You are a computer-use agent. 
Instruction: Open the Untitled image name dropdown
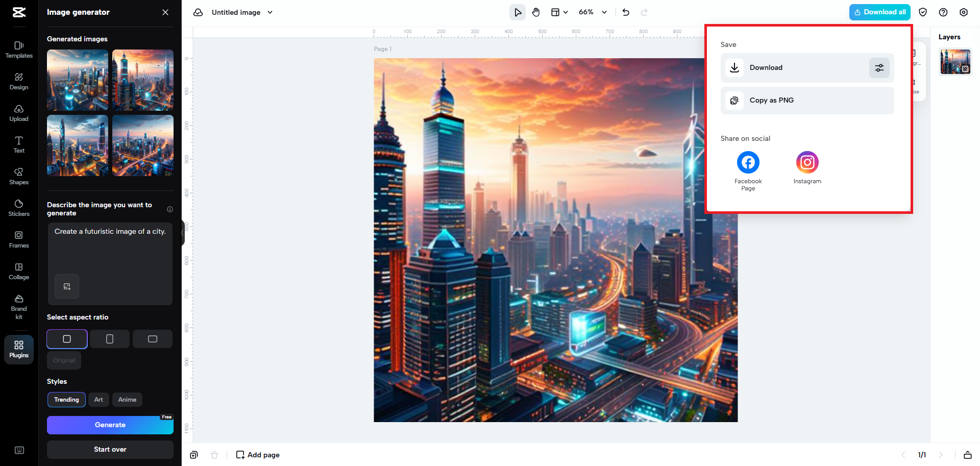pos(270,12)
